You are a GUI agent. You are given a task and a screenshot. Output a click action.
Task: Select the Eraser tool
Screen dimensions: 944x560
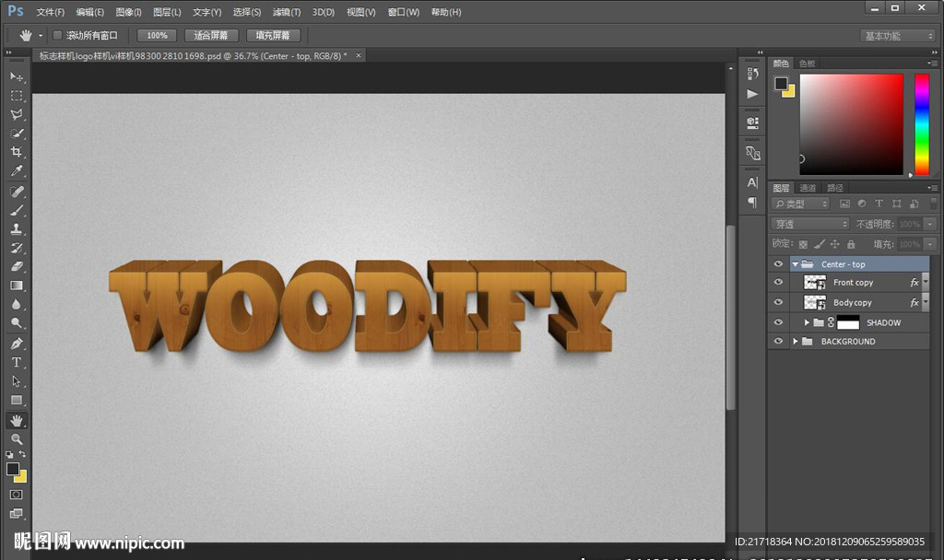[x=17, y=266]
